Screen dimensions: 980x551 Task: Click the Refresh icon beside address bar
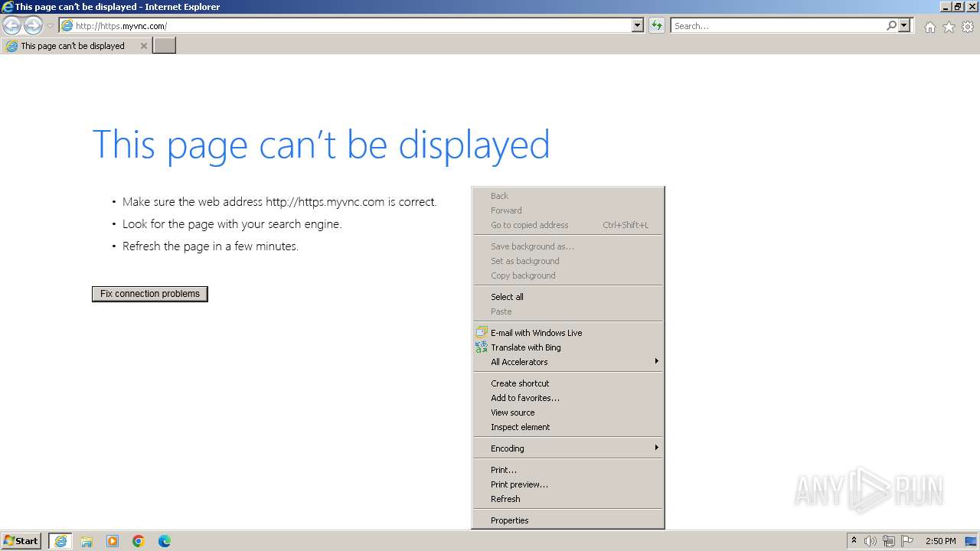(656, 25)
